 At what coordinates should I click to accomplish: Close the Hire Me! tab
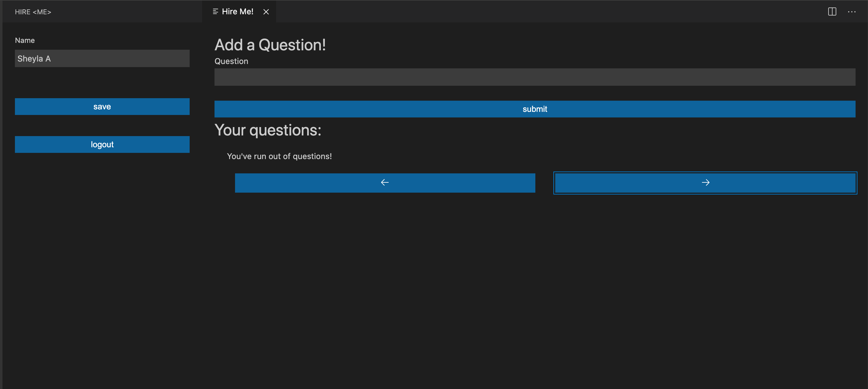tap(266, 12)
